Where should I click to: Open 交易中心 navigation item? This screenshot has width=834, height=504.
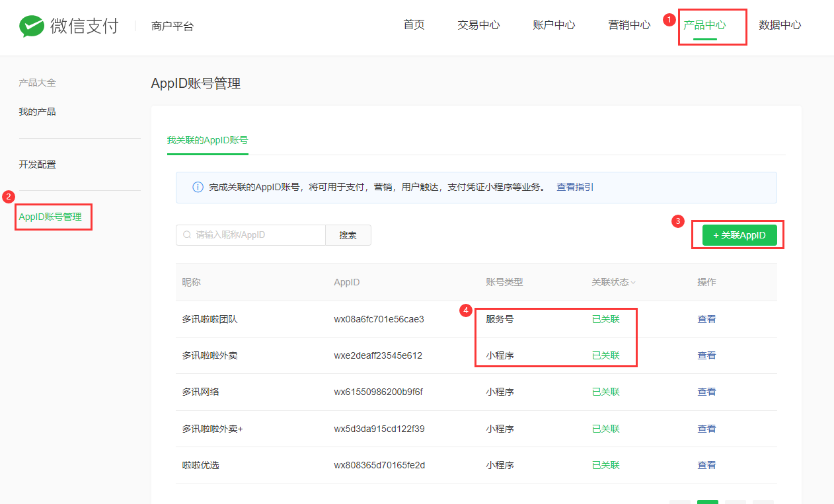coord(478,25)
